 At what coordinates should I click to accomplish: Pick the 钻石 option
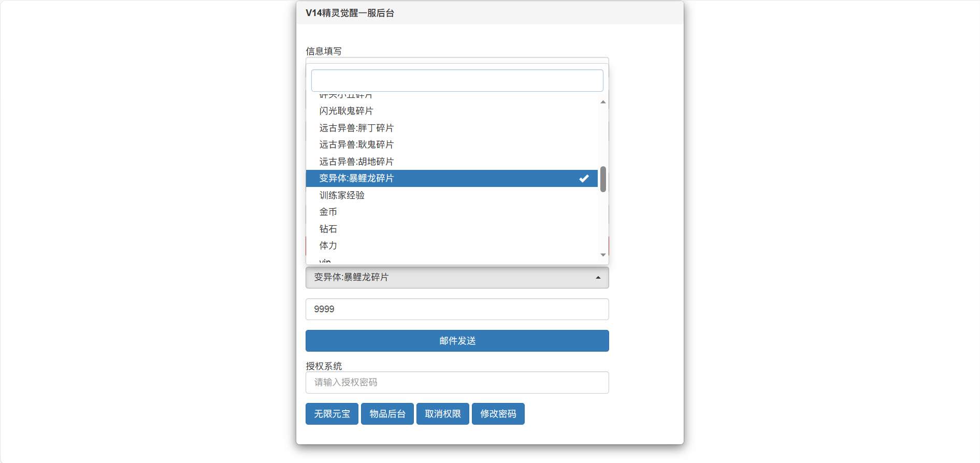click(328, 229)
